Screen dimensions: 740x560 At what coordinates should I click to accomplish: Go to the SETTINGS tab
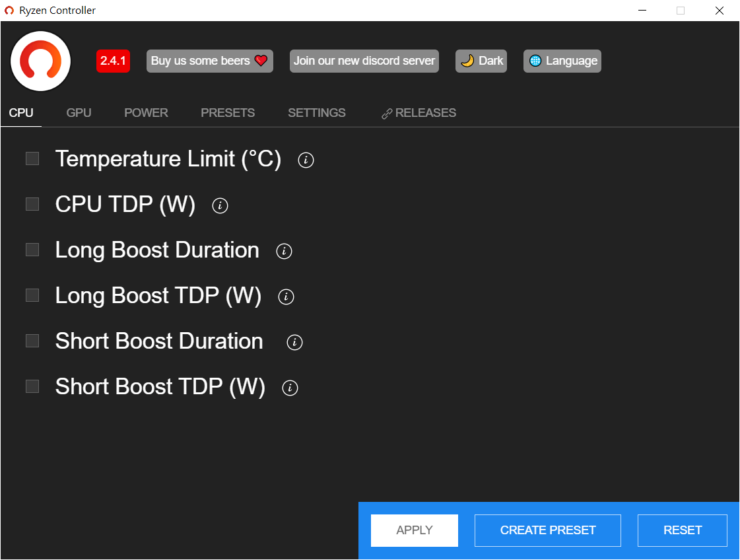[x=316, y=113]
